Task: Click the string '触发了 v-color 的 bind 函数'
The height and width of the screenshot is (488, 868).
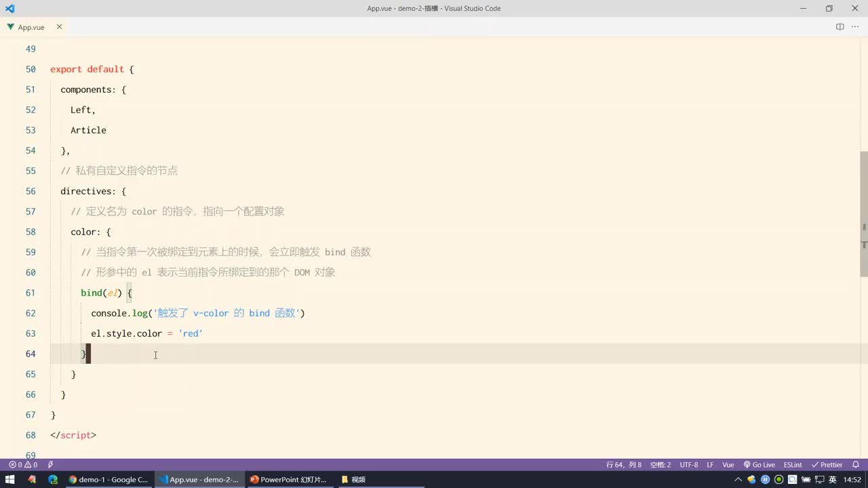Action: (x=226, y=313)
